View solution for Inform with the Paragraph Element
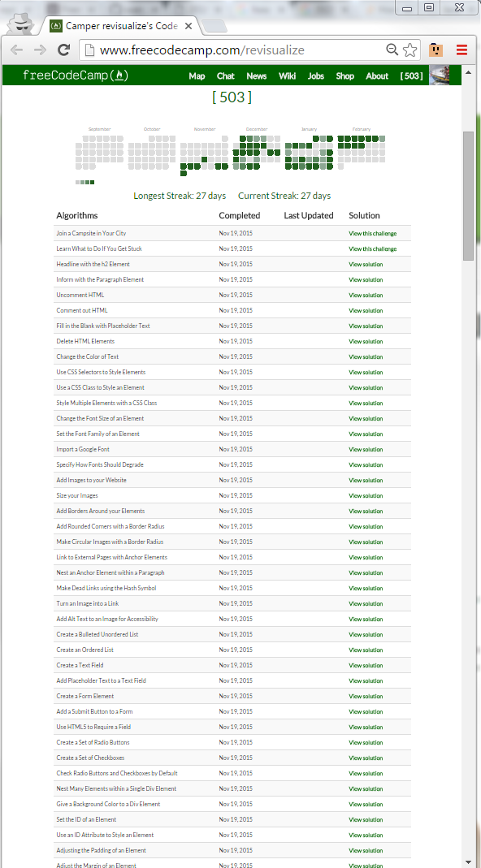This screenshot has width=481, height=868. pos(366,280)
